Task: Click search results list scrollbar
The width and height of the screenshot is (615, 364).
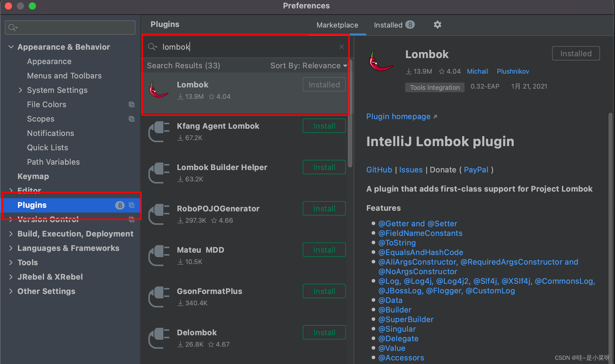Action: 350,114
